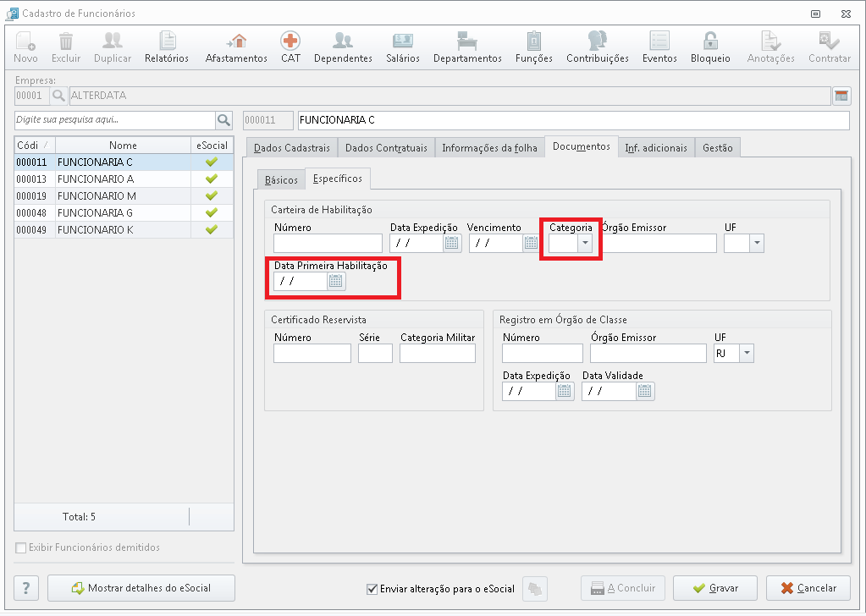Click the A Concluir button

pyautogui.click(x=623, y=588)
